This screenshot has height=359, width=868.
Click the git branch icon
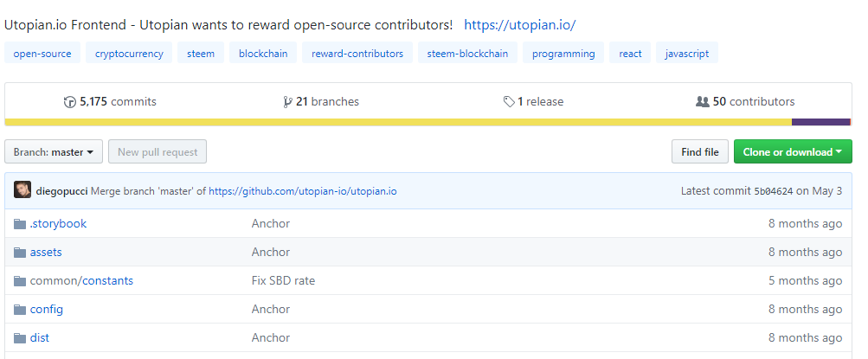pyautogui.click(x=287, y=102)
